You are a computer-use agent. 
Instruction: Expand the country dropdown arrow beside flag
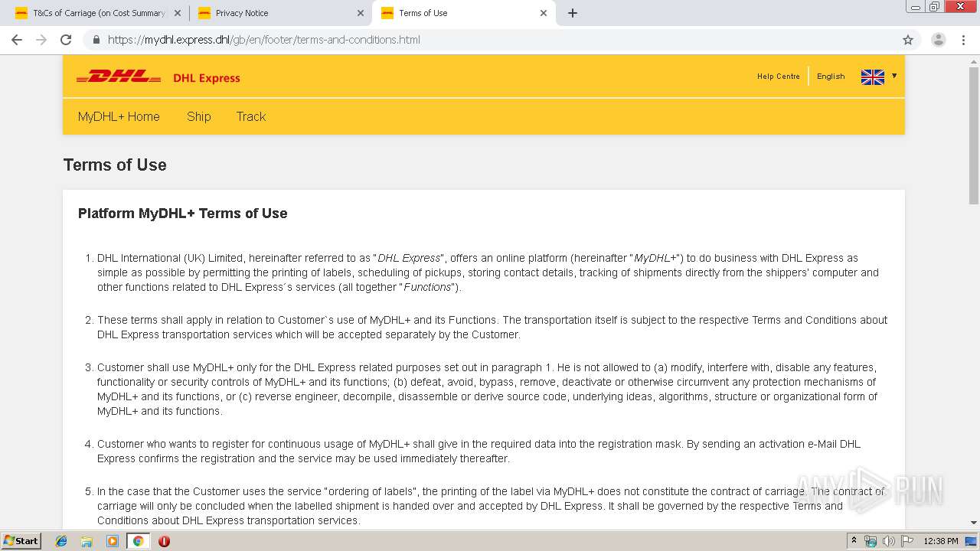(893, 76)
